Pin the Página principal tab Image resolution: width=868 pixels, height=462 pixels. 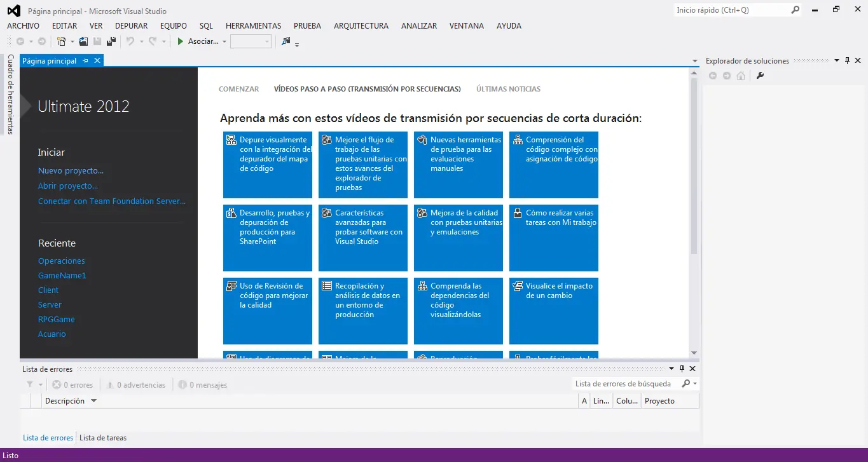pyautogui.click(x=86, y=61)
